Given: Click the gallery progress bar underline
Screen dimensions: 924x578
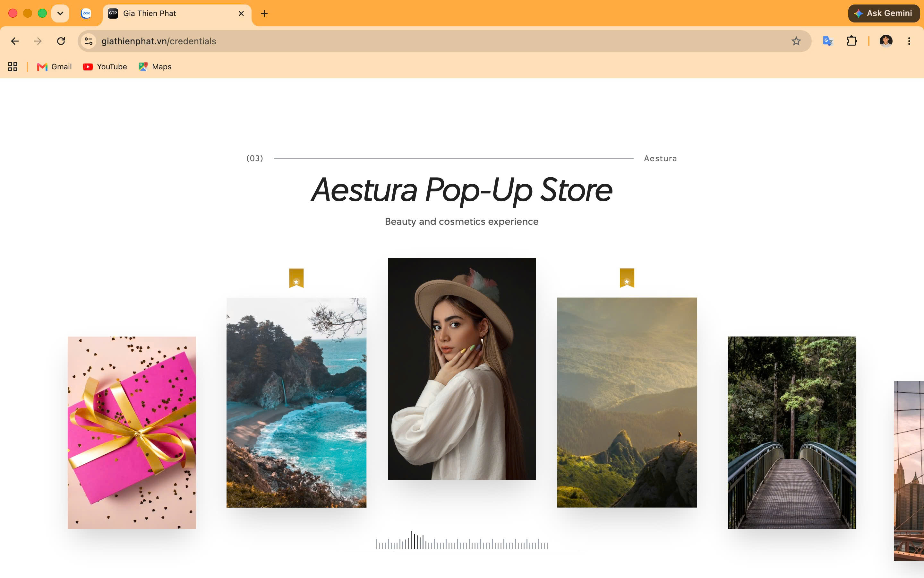Looking at the screenshot, I should point(462,552).
